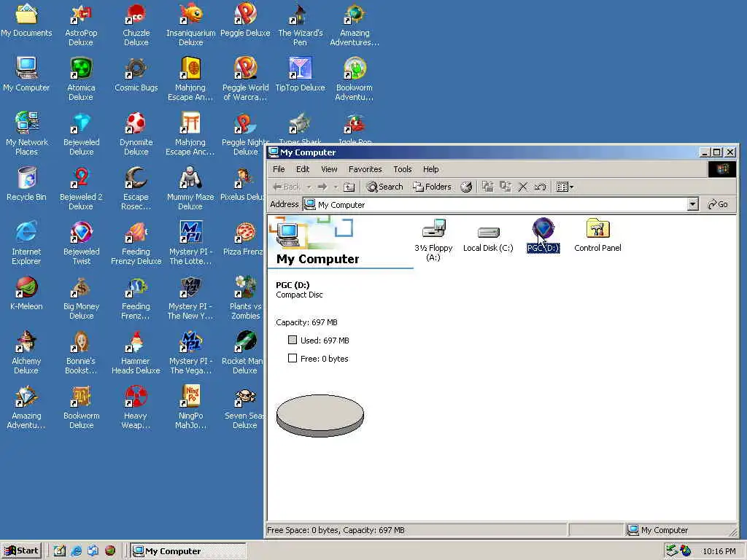Viewport: 747px width, 560px height.
Task: Toggle the Folders pane in the toolbar
Action: [x=432, y=187]
